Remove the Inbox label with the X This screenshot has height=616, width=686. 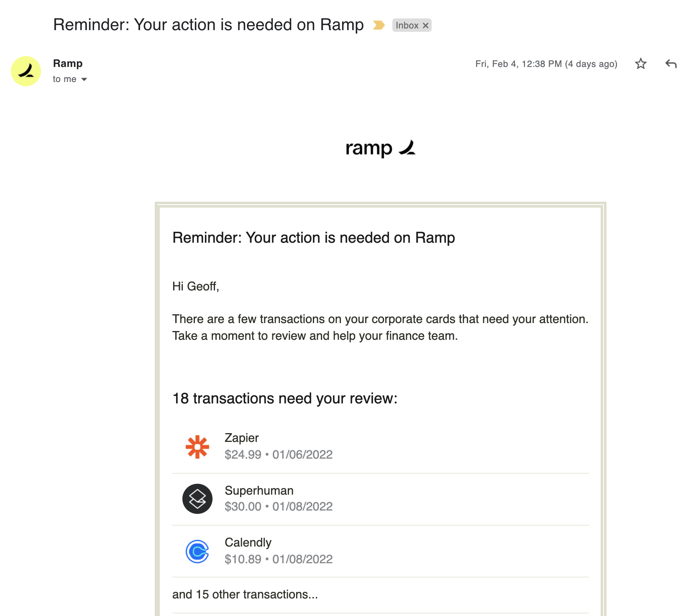(425, 26)
